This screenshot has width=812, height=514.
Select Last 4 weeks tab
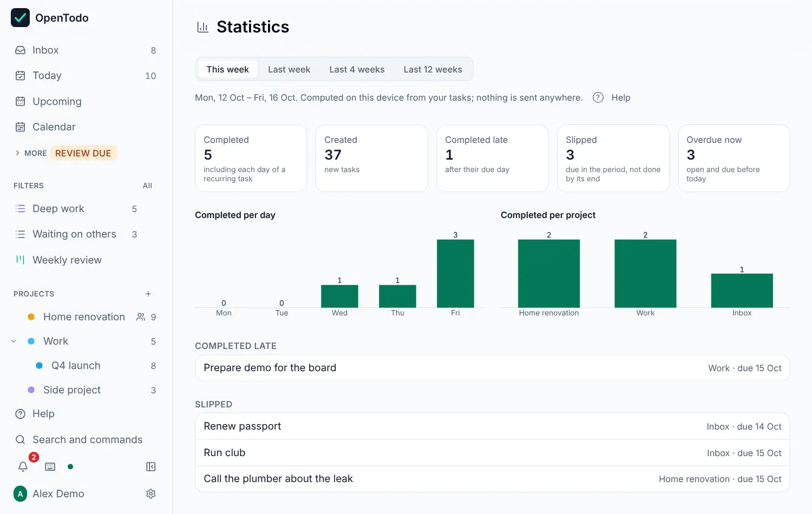point(357,69)
